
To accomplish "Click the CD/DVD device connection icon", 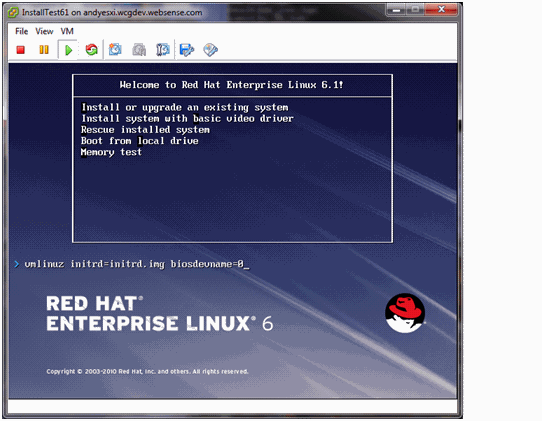I will coord(211,50).
